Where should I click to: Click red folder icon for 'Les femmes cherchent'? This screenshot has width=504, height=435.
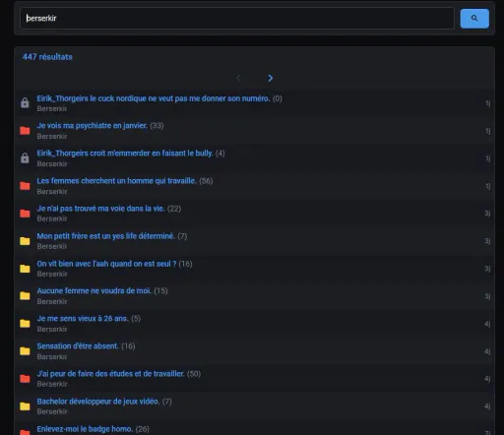pos(25,186)
